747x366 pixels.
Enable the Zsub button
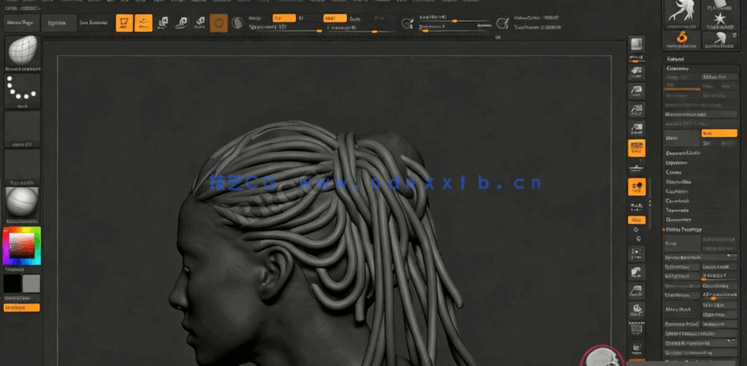(x=355, y=18)
